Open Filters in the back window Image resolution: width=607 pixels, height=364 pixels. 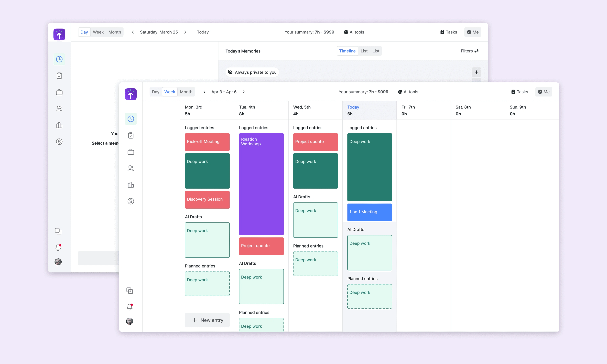pyautogui.click(x=469, y=51)
